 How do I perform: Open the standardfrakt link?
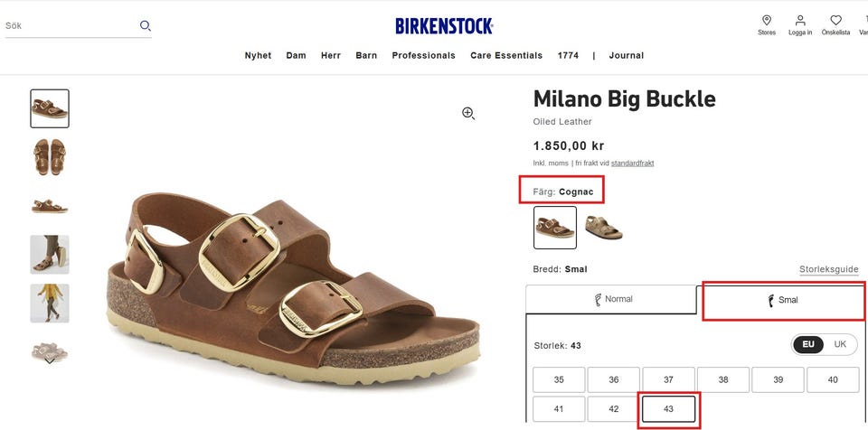click(632, 164)
